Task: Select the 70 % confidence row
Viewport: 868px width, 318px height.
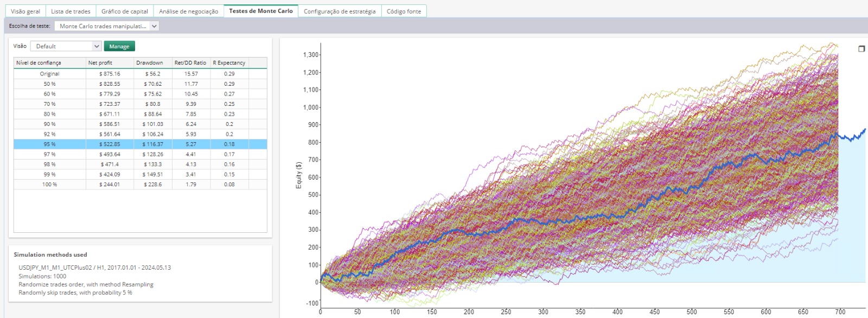Action: click(141, 104)
